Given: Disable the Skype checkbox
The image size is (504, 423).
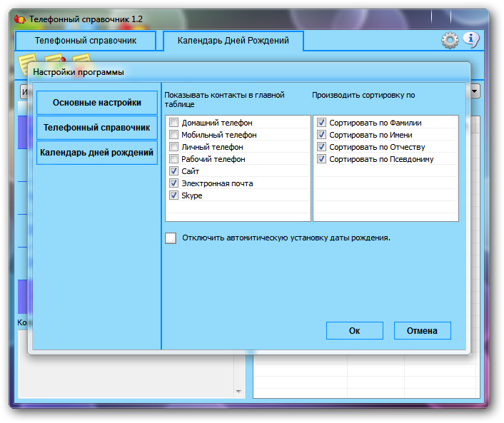Looking at the screenshot, I should [x=174, y=195].
